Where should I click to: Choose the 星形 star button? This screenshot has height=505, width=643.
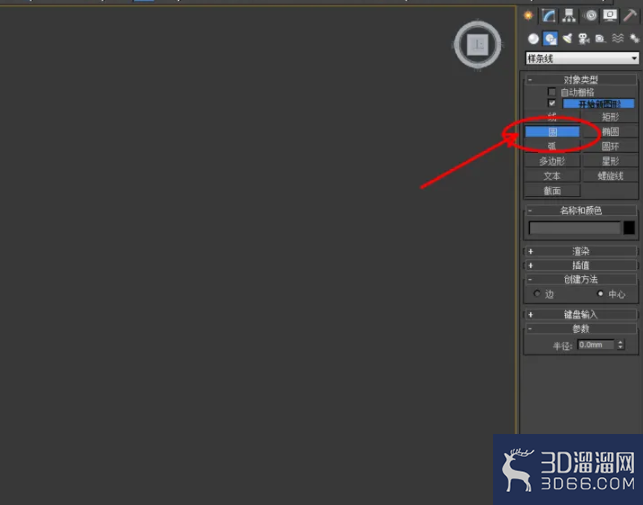click(x=610, y=161)
